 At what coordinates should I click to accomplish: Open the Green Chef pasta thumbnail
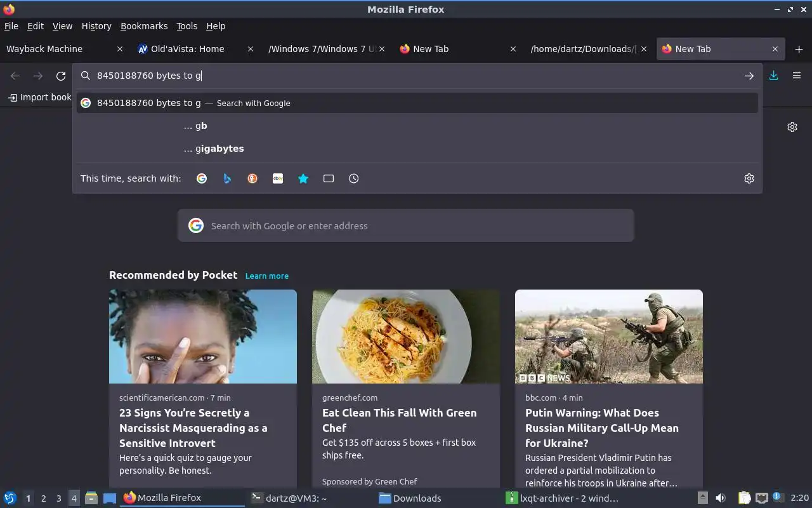click(406, 337)
